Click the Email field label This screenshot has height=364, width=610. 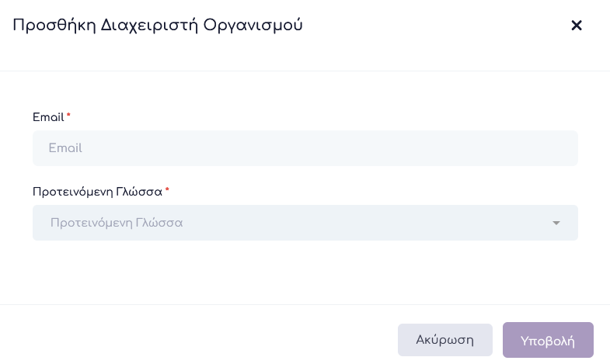(48, 117)
